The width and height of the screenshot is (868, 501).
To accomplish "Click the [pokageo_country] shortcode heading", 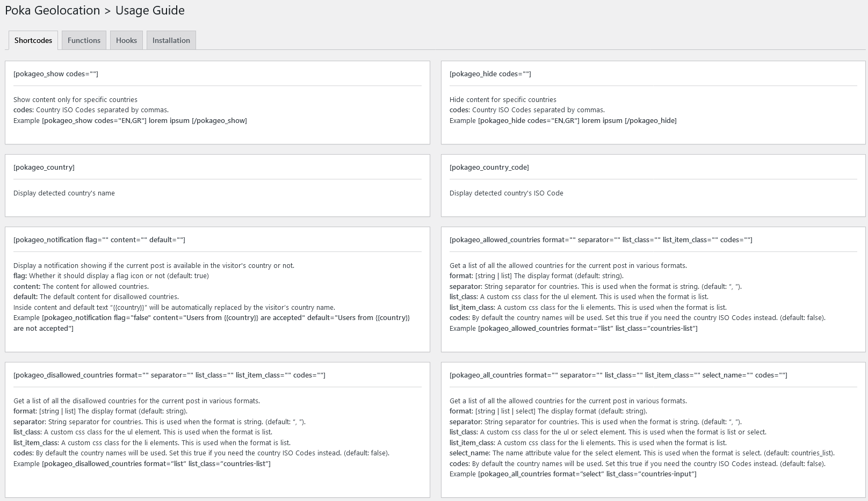I will click(44, 168).
